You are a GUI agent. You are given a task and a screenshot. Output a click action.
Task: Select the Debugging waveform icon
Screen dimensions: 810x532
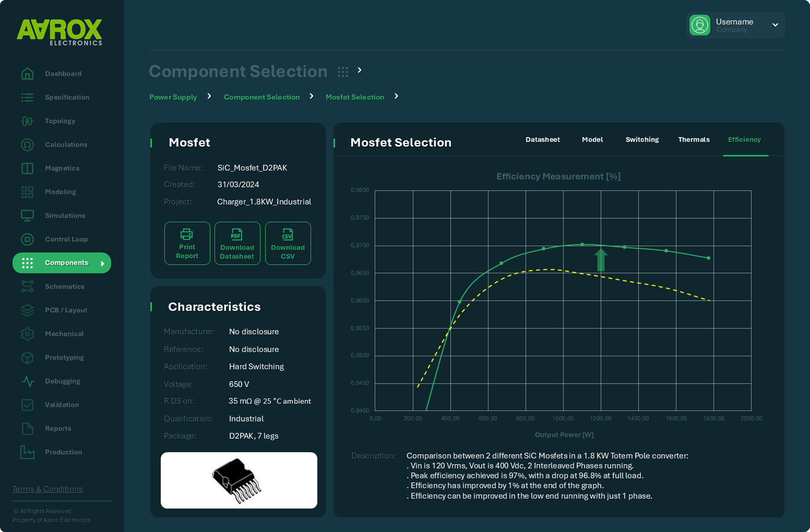click(27, 381)
